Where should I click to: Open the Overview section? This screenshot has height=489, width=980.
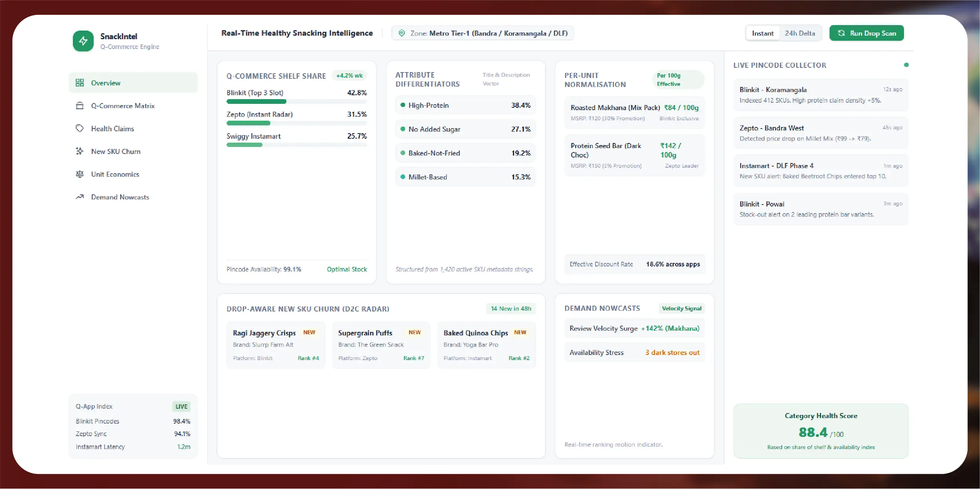click(x=133, y=83)
